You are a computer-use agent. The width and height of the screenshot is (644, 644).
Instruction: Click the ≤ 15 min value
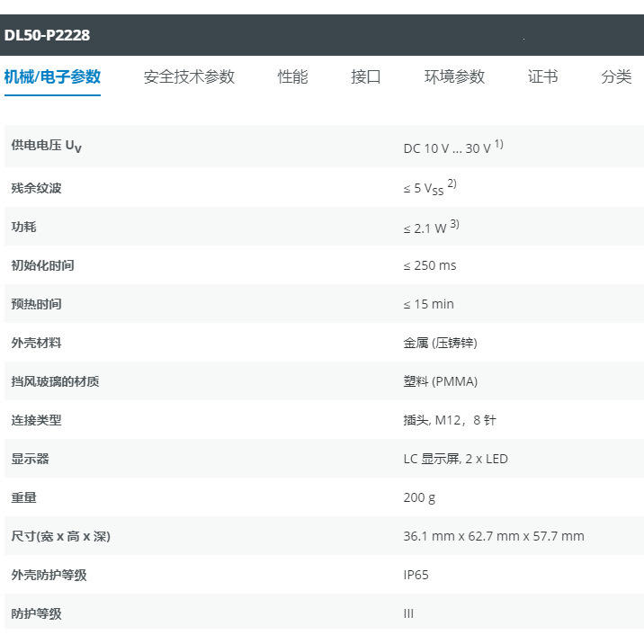click(428, 304)
